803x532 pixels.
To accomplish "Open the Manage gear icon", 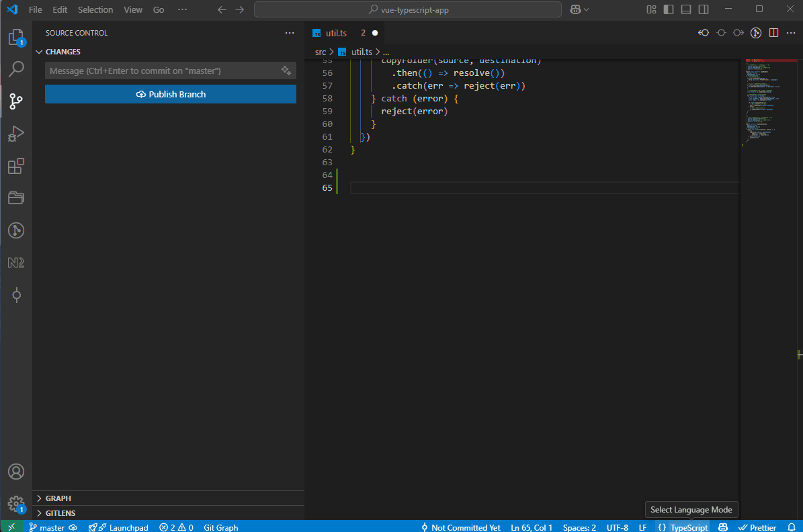I will tap(16, 504).
